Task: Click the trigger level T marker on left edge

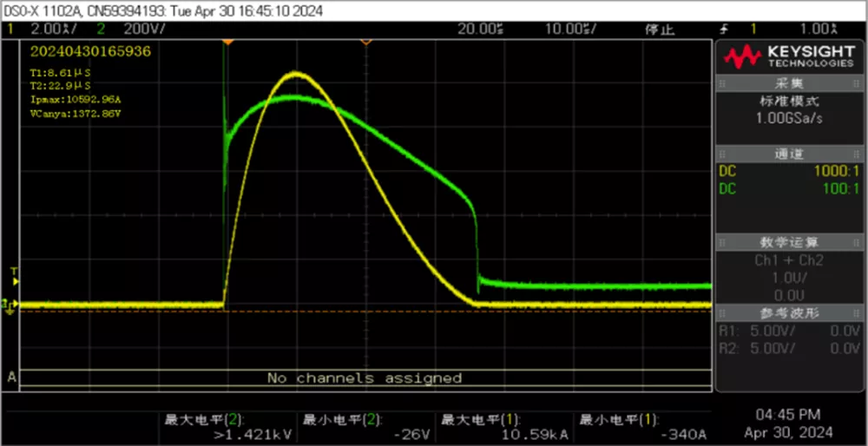Action: (x=13, y=272)
